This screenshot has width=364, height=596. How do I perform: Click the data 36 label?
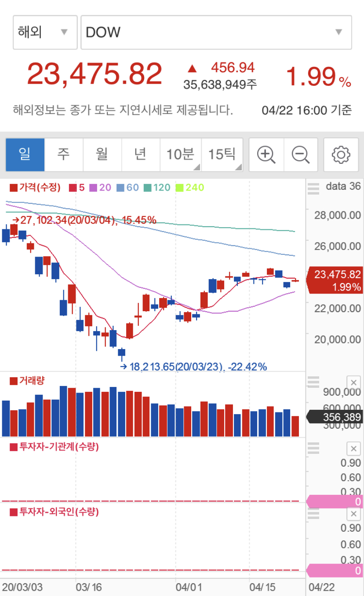pos(343,186)
